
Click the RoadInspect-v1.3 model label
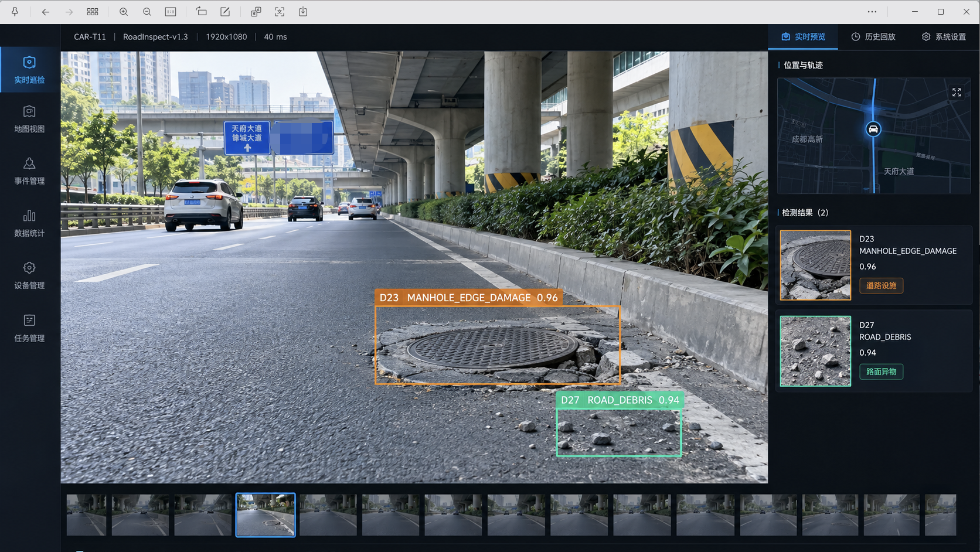[155, 37]
